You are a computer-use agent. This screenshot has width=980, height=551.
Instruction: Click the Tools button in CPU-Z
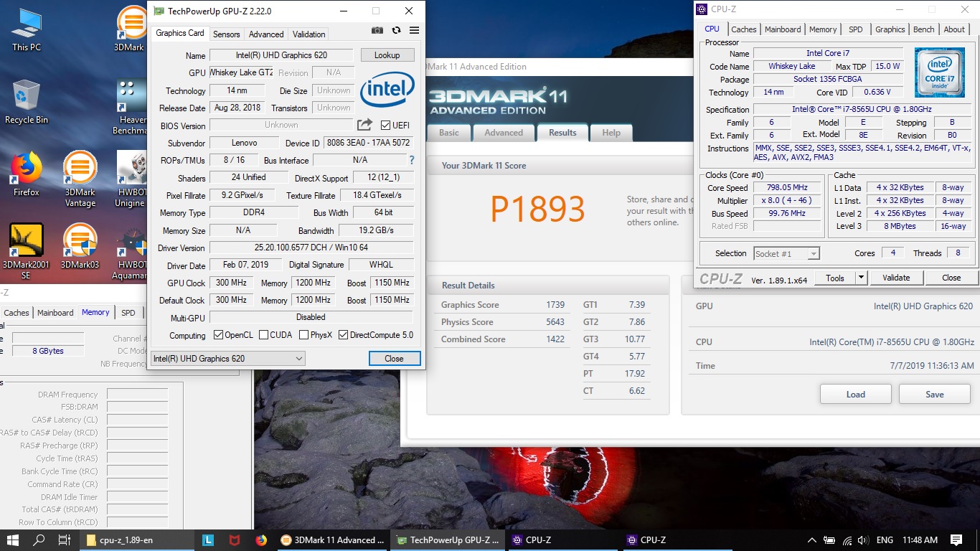(835, 278)
